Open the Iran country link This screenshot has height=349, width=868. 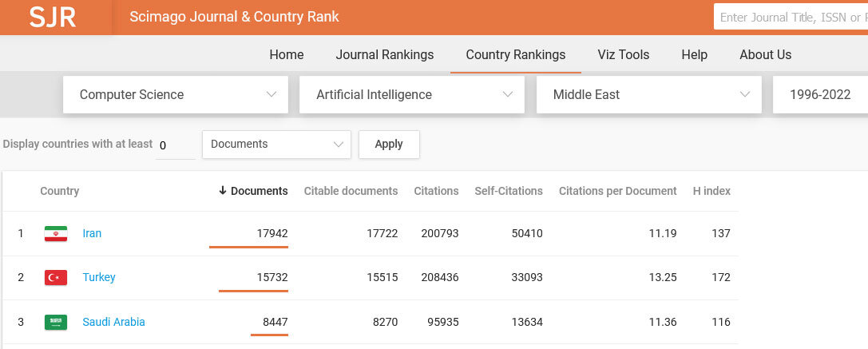coord(92,234)
